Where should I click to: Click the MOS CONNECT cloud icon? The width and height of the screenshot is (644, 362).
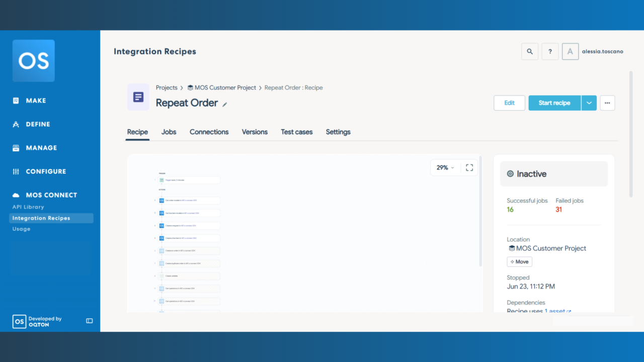(16, 195)
